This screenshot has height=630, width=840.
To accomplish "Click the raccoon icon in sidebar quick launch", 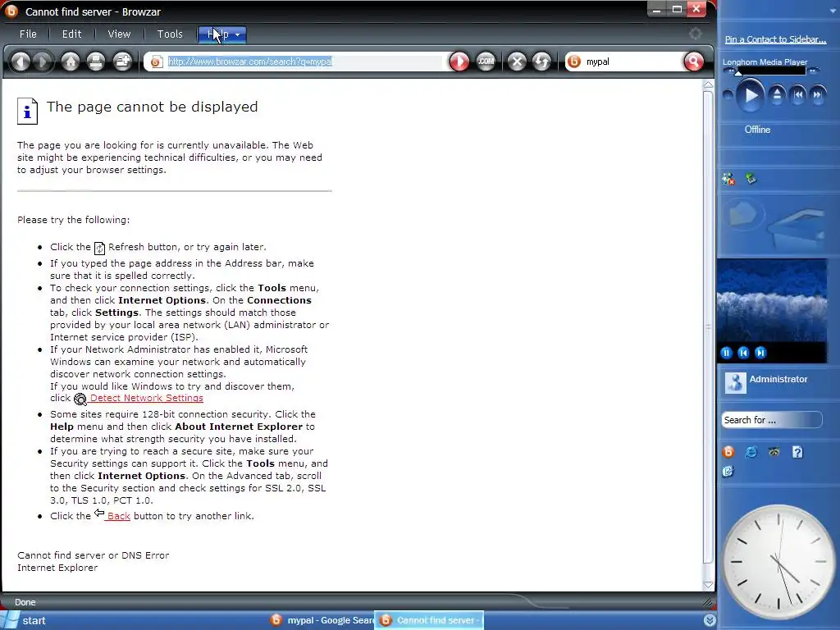I will tap(774, 452).
